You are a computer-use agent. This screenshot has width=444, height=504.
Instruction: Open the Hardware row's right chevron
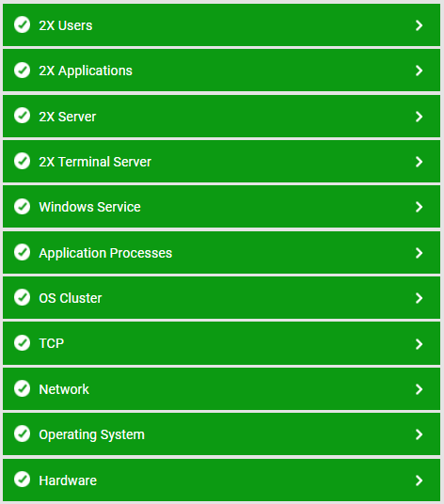419,480
